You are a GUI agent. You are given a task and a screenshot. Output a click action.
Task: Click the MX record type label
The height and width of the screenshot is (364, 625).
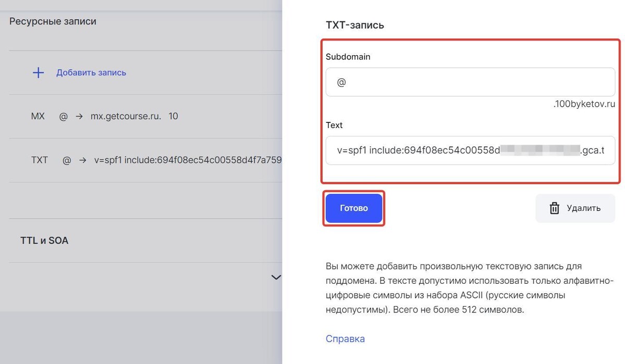(38, 116)
